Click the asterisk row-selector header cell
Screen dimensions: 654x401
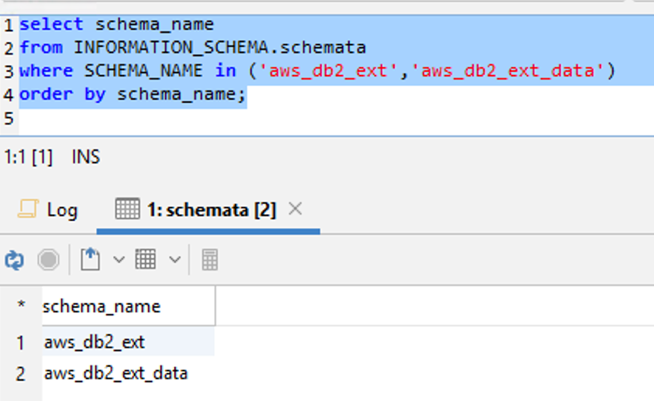click(21, 306)
